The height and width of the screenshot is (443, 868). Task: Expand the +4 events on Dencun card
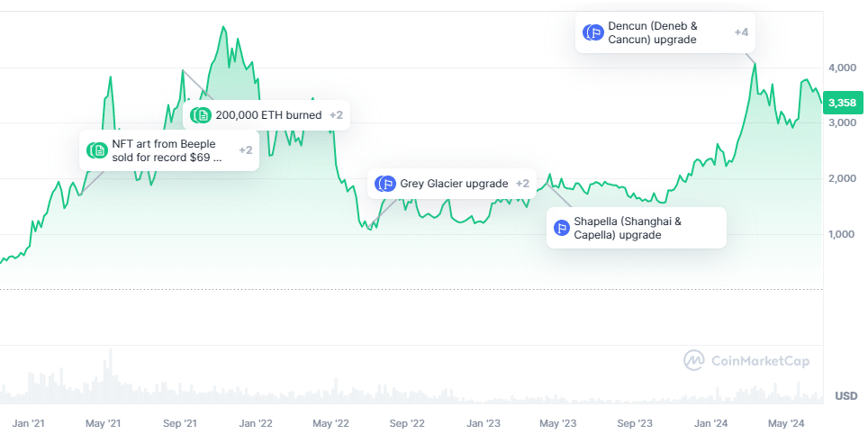[741, 32]
